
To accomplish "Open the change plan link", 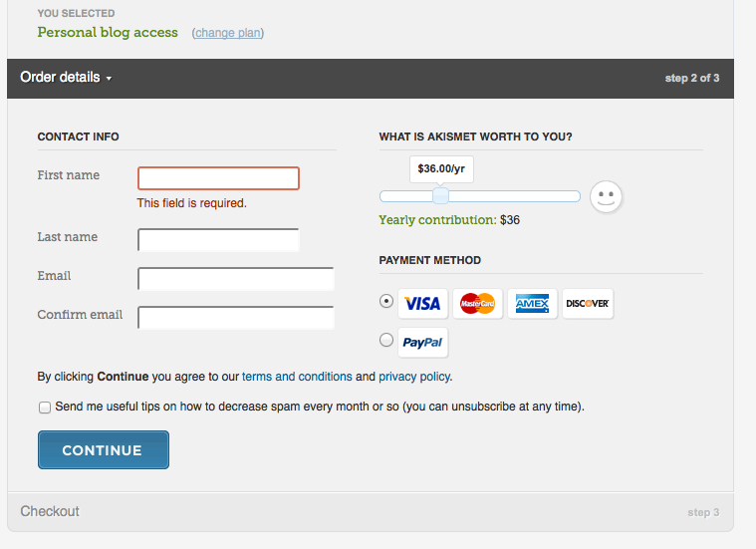I will [x=228, y=33].
